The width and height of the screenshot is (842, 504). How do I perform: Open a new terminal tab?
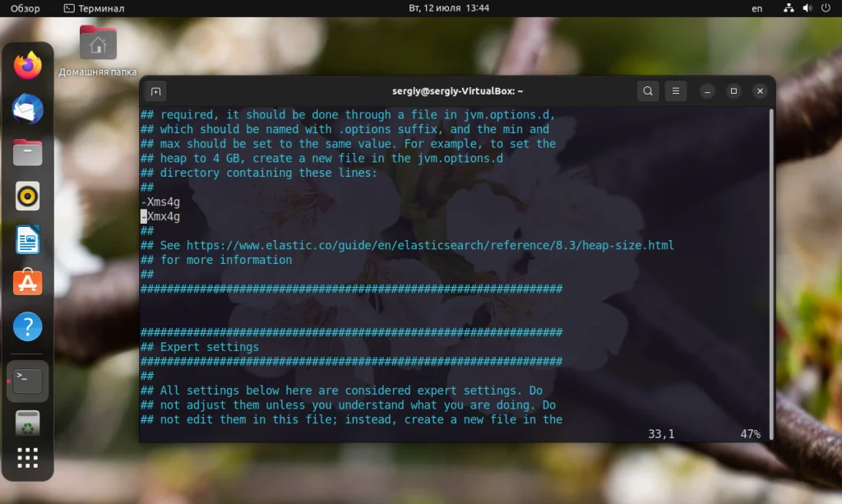tap(155, 91)
